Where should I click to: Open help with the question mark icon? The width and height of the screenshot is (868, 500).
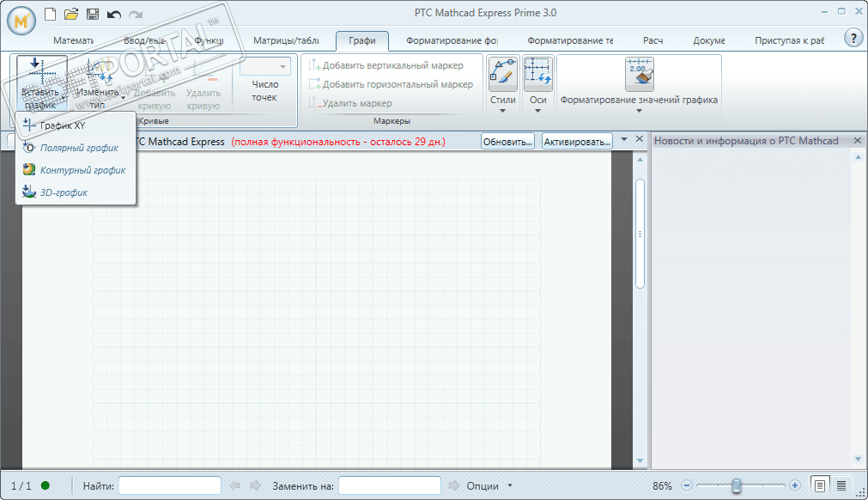pos(853,38)
